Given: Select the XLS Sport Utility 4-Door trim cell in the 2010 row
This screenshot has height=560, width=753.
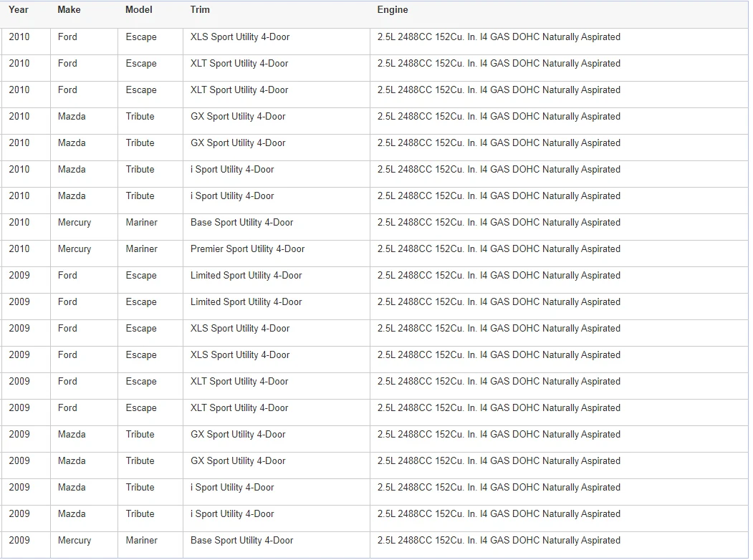Looking at the screenshot, I should (x=276, y=42).
